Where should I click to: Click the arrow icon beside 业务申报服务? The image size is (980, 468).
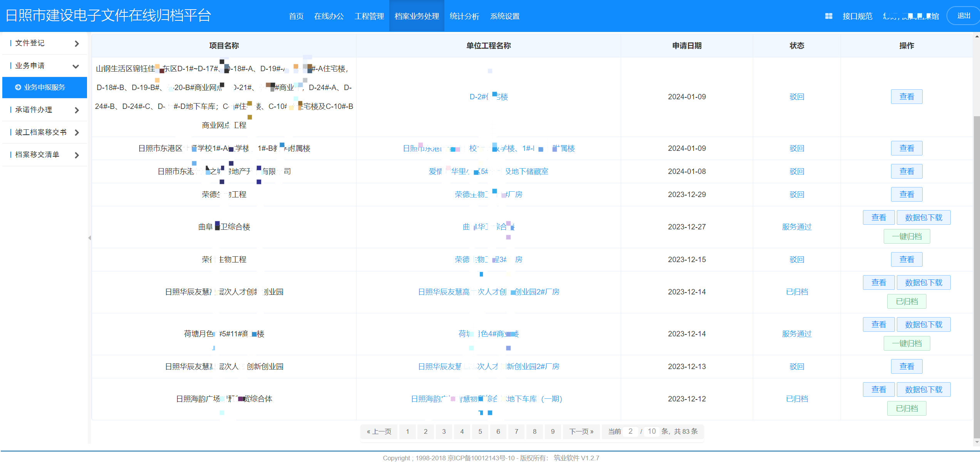(18, 87)
